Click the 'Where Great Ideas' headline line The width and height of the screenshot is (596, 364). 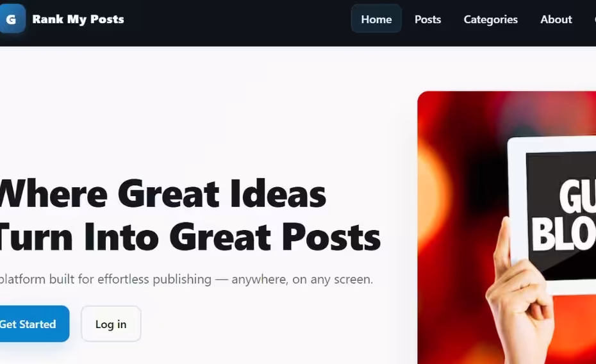pos(163,194)
